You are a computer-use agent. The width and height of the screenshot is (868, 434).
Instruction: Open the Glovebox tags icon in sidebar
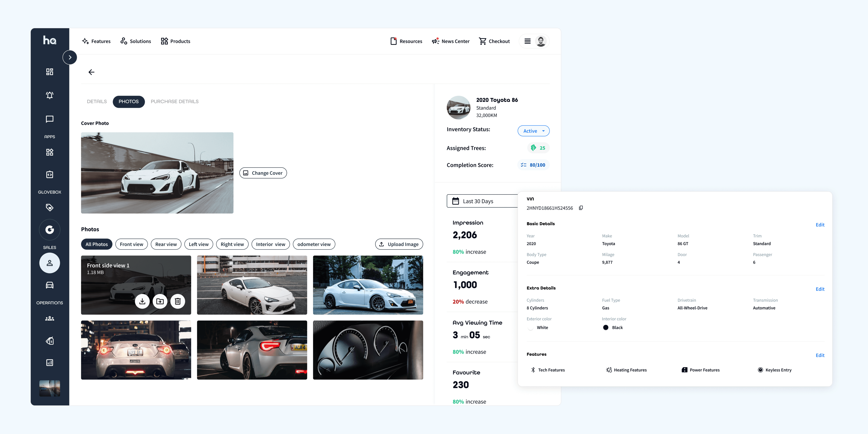point(50,207)
